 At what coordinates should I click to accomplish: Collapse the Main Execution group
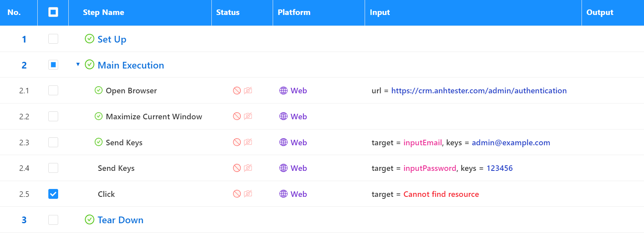(x=78, y=65)
